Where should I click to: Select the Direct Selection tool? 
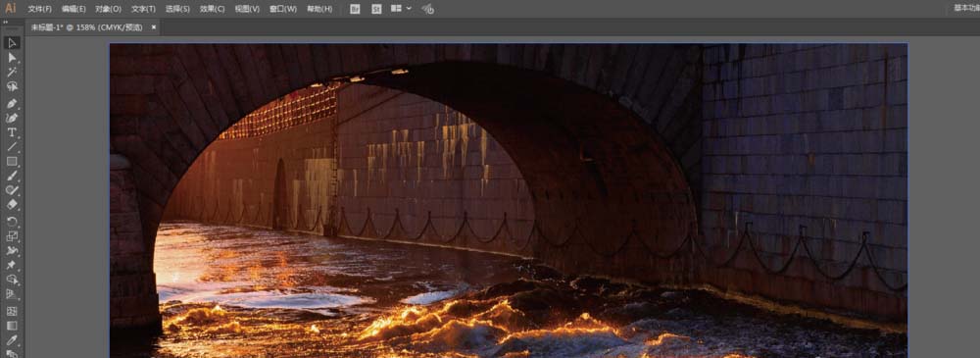[12, 58]
